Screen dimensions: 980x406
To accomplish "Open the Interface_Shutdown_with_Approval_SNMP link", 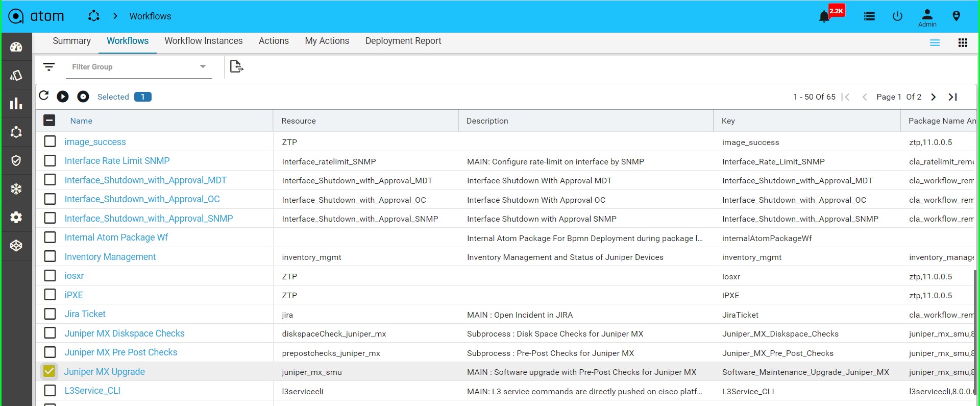I will pyautogui.click(x=149, y=219).
